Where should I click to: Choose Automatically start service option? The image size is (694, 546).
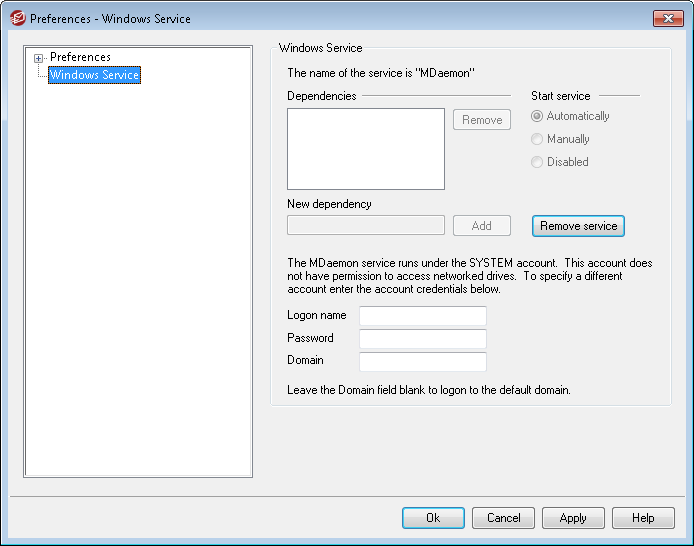pos(538,117)
